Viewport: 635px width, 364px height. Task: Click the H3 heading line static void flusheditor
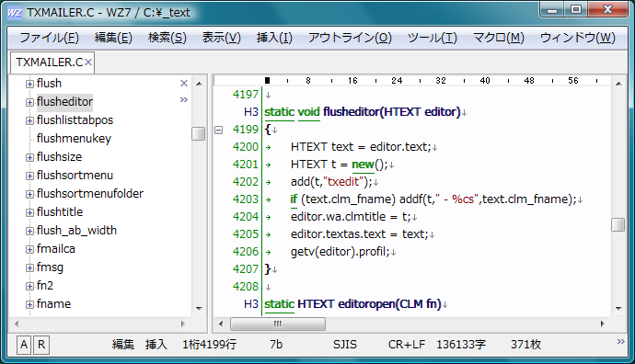(363, 111)
